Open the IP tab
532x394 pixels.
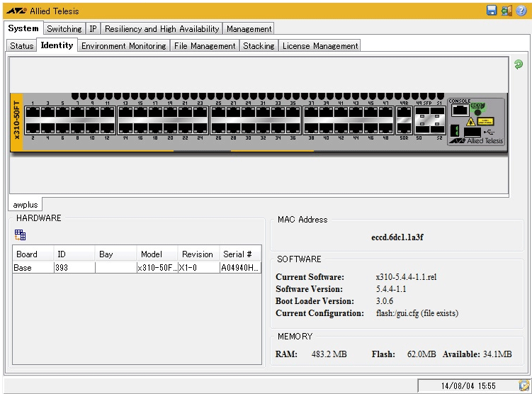point(93,29)
